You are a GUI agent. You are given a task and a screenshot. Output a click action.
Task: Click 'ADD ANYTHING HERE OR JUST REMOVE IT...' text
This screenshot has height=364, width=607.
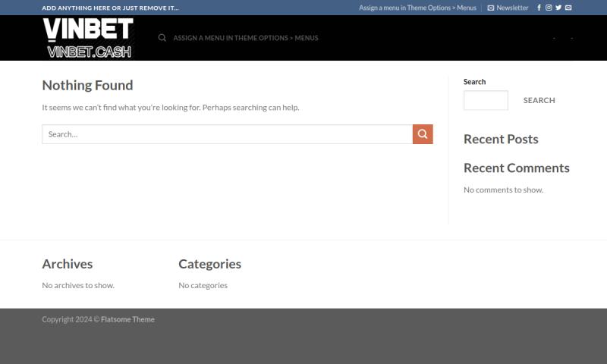(x=110, y=8)
